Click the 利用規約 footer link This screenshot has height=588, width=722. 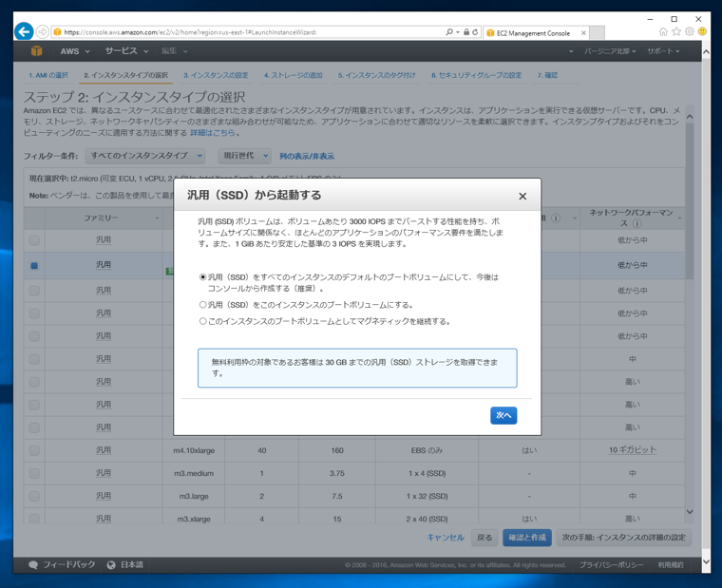point(671,565)
